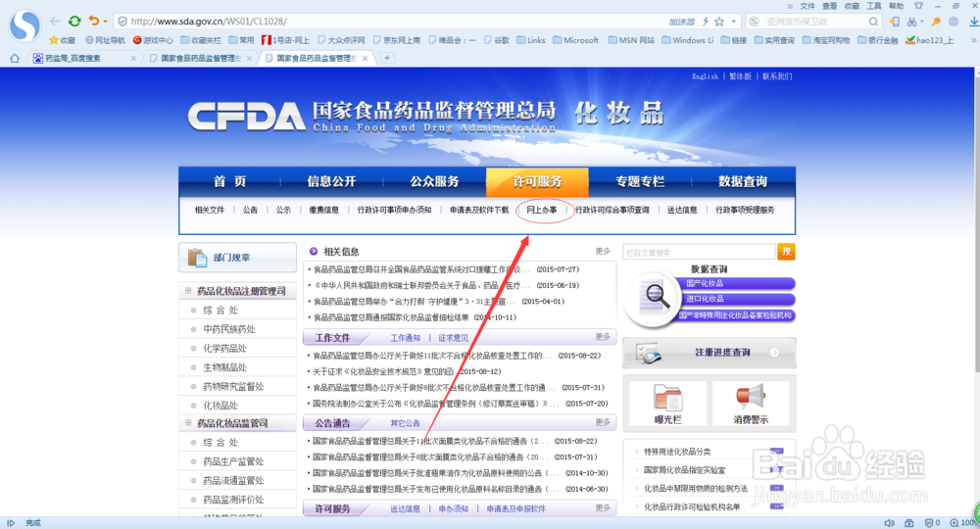
Task: Close the 药监局_百度搜索 tab
Action: pyautogui.click(x=133, y=58)
